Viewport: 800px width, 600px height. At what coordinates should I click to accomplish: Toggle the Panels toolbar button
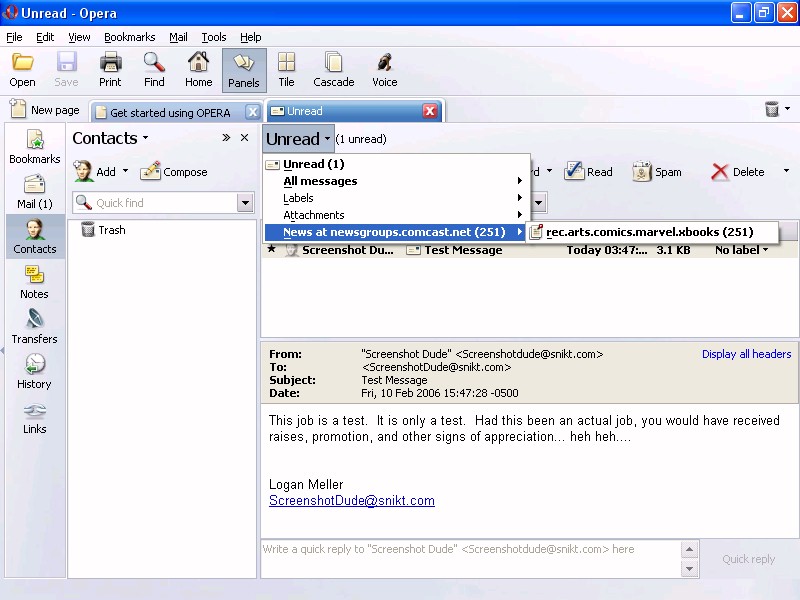(x=244, y=70)
